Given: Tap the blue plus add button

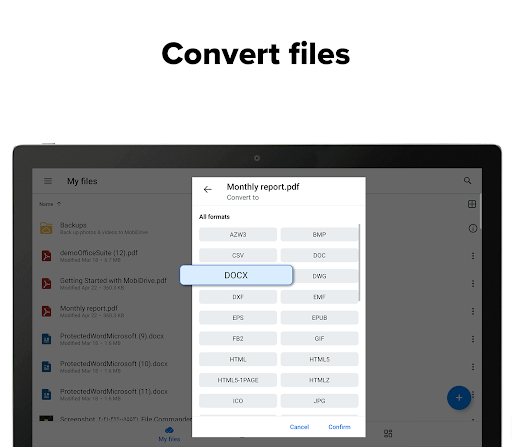Looking at the screenshot, I should click(459, 398).
